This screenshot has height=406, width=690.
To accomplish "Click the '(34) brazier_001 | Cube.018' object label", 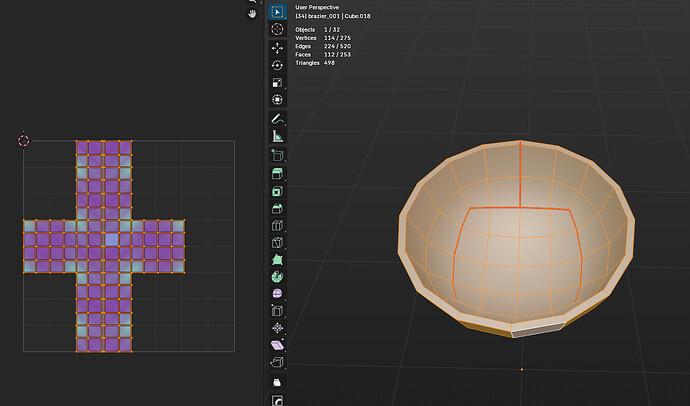I will coord(333,16).
